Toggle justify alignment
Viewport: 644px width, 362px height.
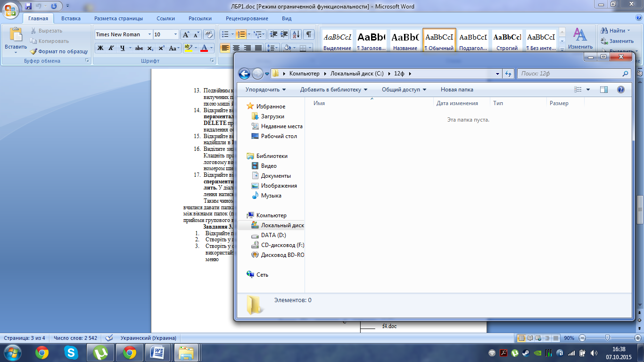[258, 48]
